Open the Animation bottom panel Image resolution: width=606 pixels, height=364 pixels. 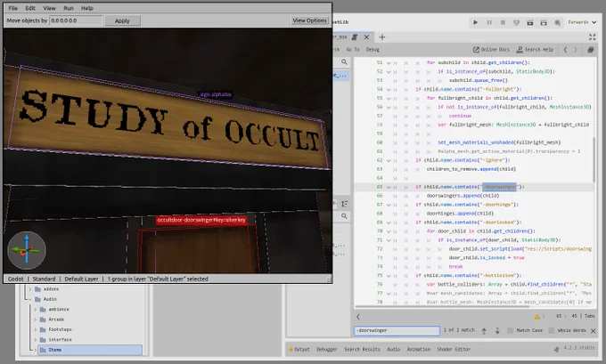[419, 350]
